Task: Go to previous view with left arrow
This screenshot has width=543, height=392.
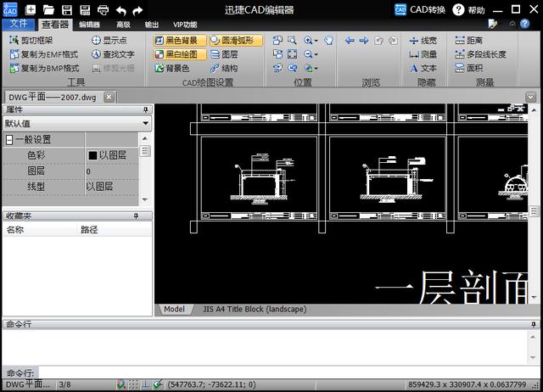Action: pos(350,41)
